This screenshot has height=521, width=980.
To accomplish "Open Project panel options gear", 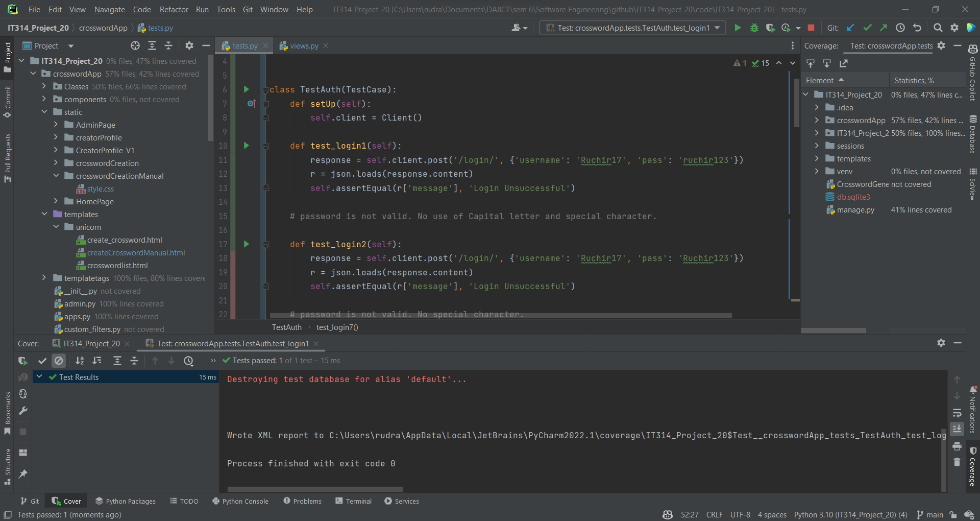I will point(189,46).
